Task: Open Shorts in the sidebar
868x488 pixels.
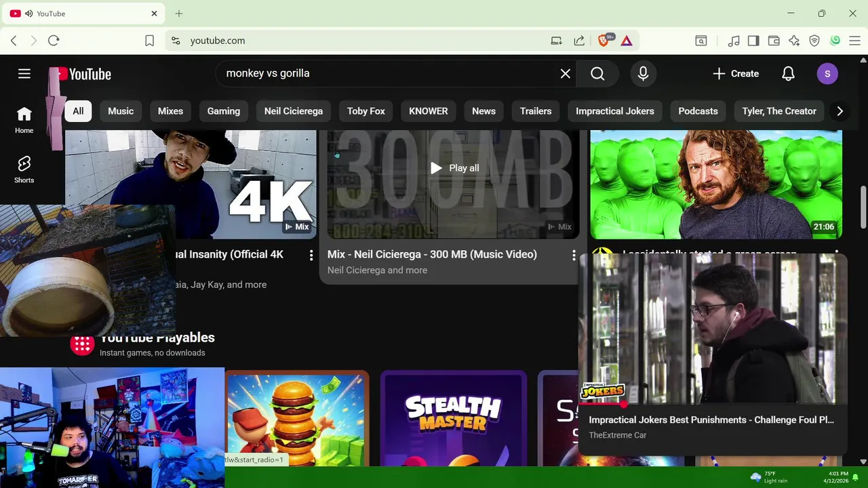Action: point(24,169)
